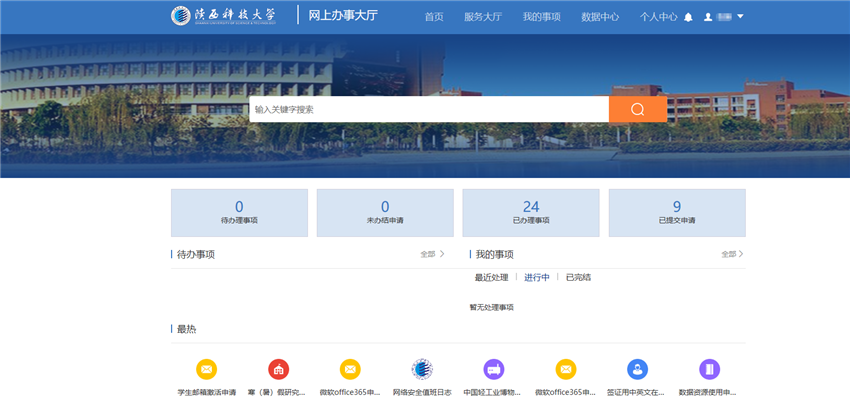Open the 数据资源使用申 service icon
This screenshot has height=404, width=850.
coord(709,369)
